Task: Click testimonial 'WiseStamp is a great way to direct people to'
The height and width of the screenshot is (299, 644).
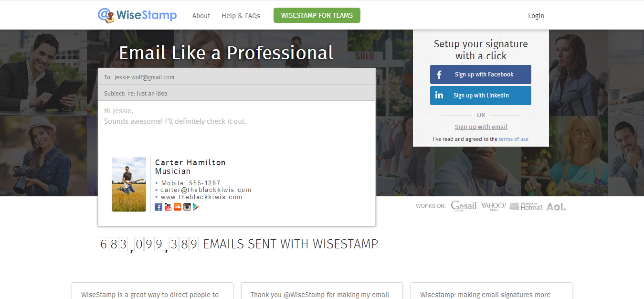Action: pos(150,295)
